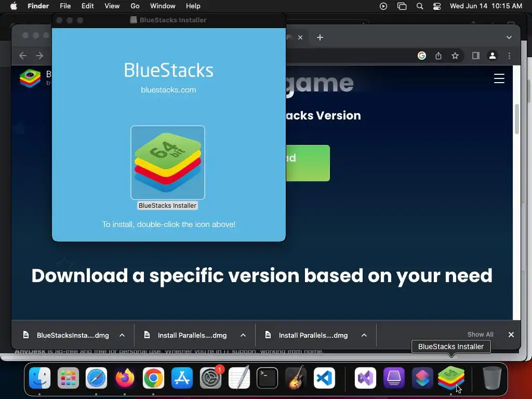Open Google Chrome from the Dock
The image size is (532, 399).
tap(153, 378)
